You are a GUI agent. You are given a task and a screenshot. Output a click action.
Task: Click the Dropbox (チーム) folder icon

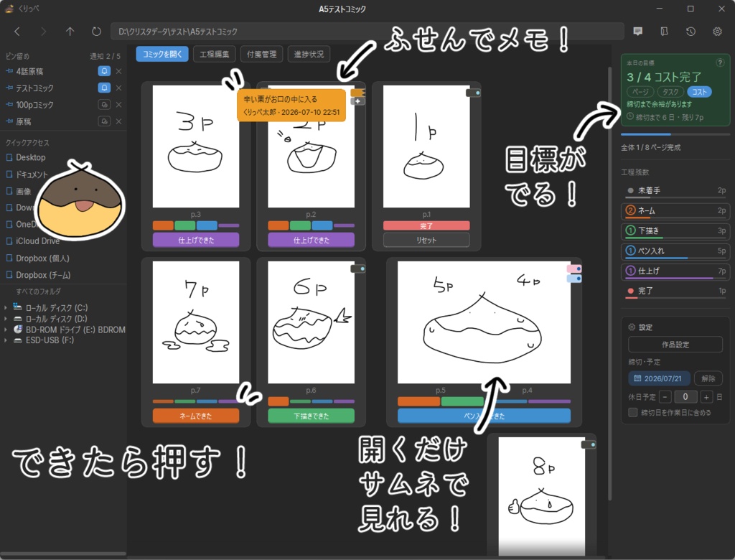pyautogui.click(x=9, y=275)
